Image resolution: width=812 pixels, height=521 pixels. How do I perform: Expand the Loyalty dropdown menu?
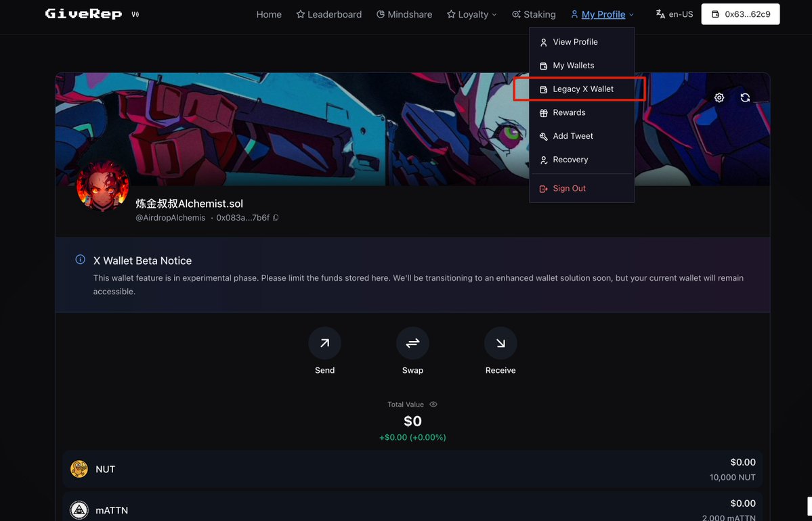pos(471,14)
